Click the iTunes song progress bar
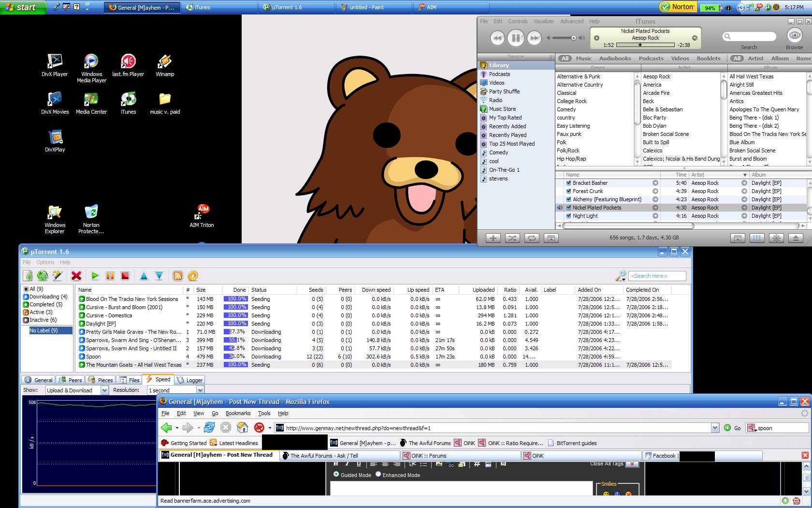Viewport: 812px width, 508px height. [645, 45]
